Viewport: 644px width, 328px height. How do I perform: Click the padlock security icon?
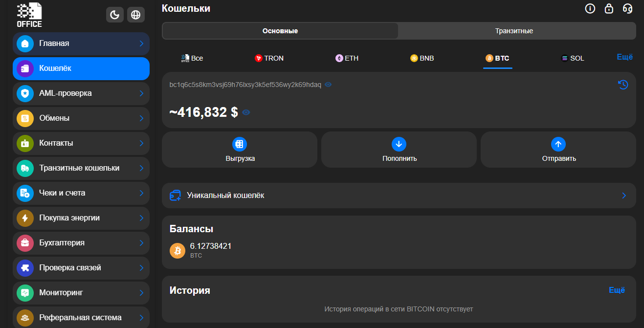coord(609,8)
